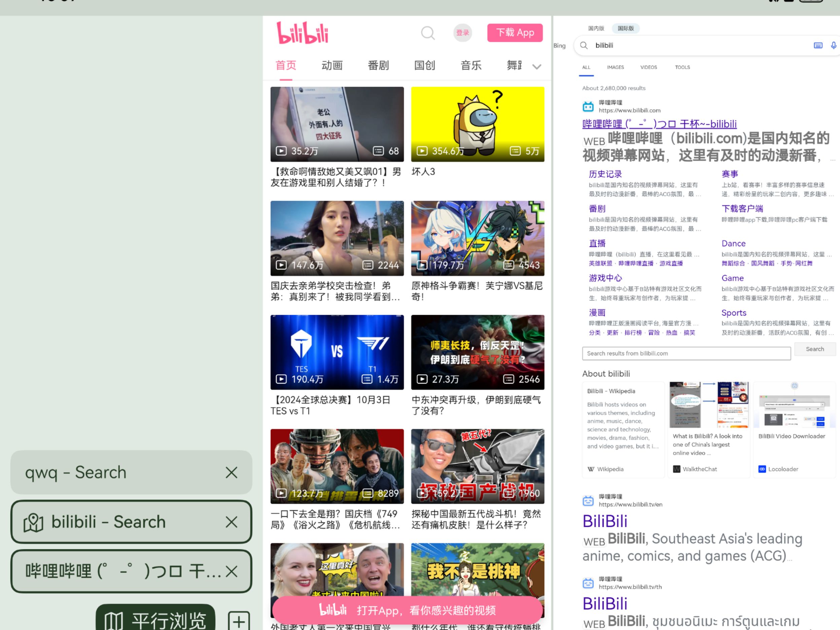Viewport: 840px width, 630px height.
Task: Open the 历史记录 sitelink
Action: tap(605, 174)
